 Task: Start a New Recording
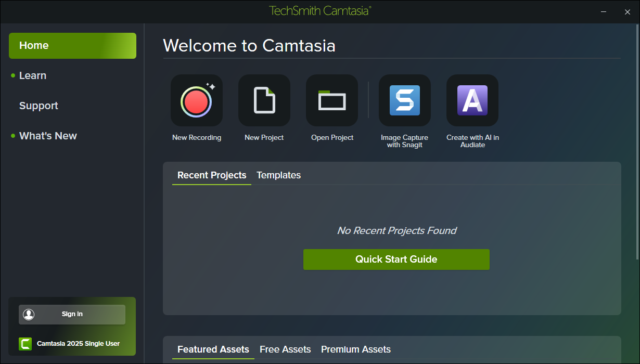click(197, 100)
